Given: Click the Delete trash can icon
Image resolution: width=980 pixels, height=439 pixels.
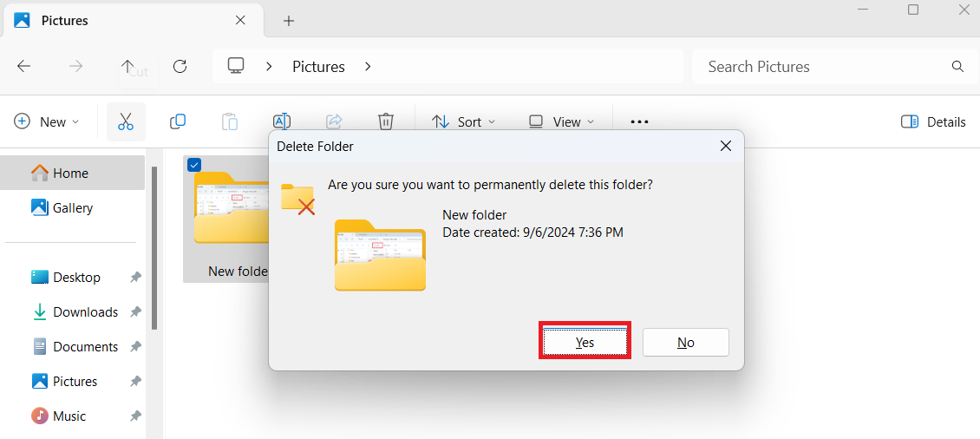Looking at the screenshot, I should click(x=386, y=121).
